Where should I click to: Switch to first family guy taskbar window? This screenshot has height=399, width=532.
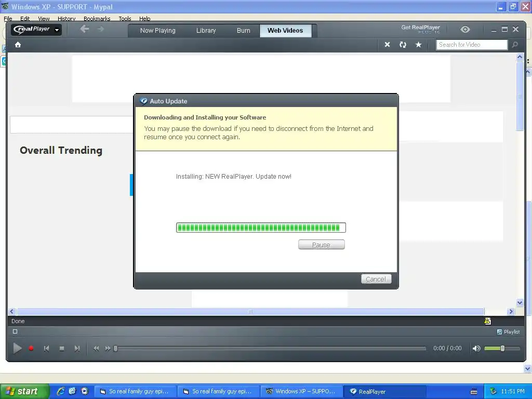135,392
